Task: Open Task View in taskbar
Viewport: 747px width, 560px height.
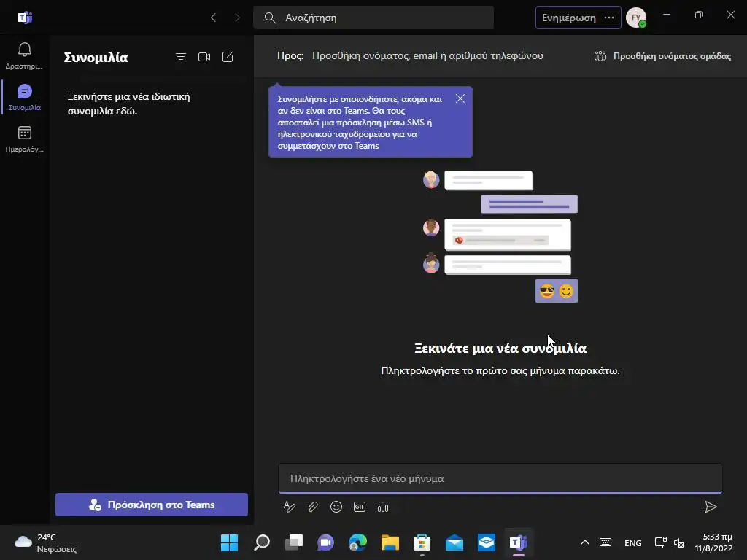Action: click(x=294, y=542)
